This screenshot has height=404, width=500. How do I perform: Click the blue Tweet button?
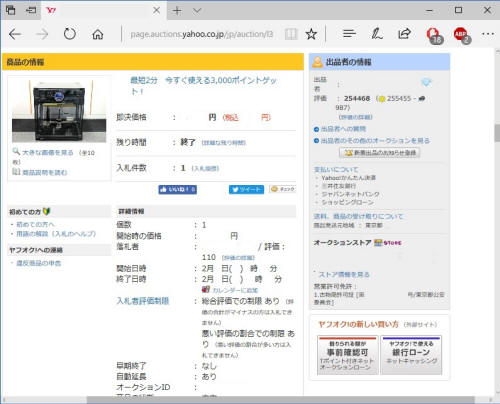tap(246, 189)
